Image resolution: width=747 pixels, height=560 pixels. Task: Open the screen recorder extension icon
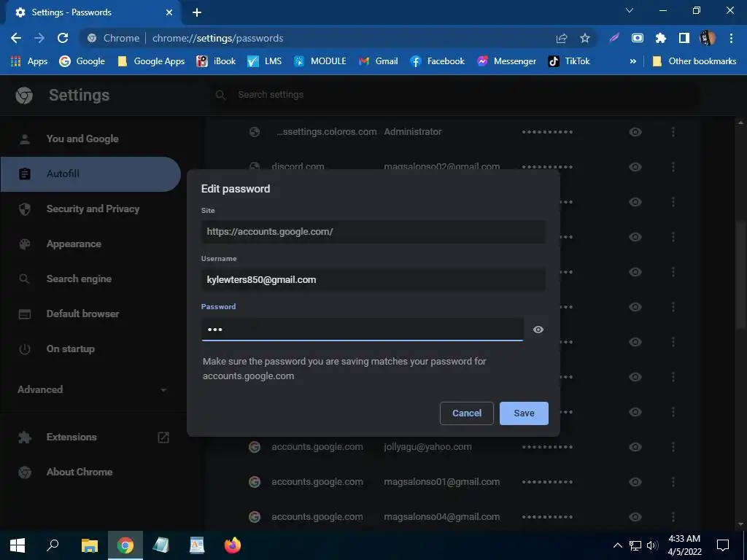(x=638, y=38)
